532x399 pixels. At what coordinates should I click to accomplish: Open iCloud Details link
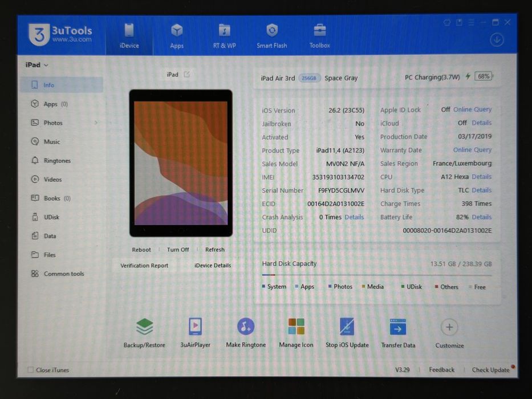[481, 123]
